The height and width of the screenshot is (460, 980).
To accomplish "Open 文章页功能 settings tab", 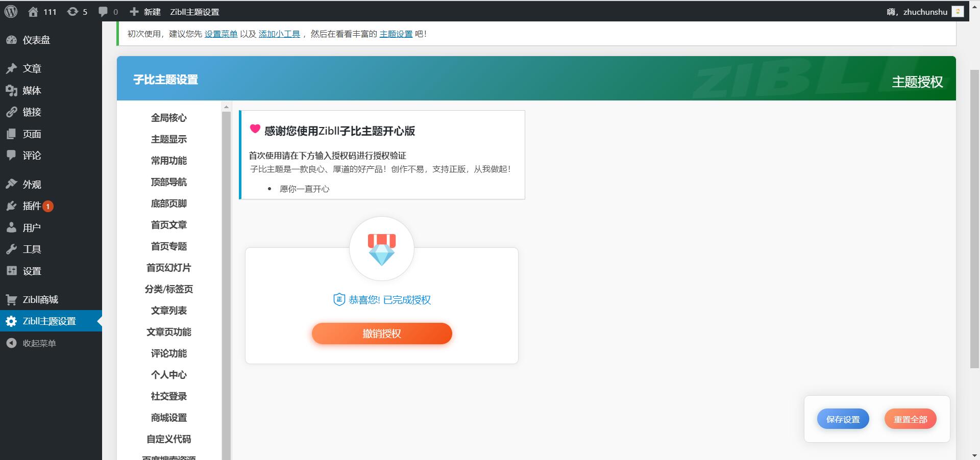I will click(x=169, y=332).
